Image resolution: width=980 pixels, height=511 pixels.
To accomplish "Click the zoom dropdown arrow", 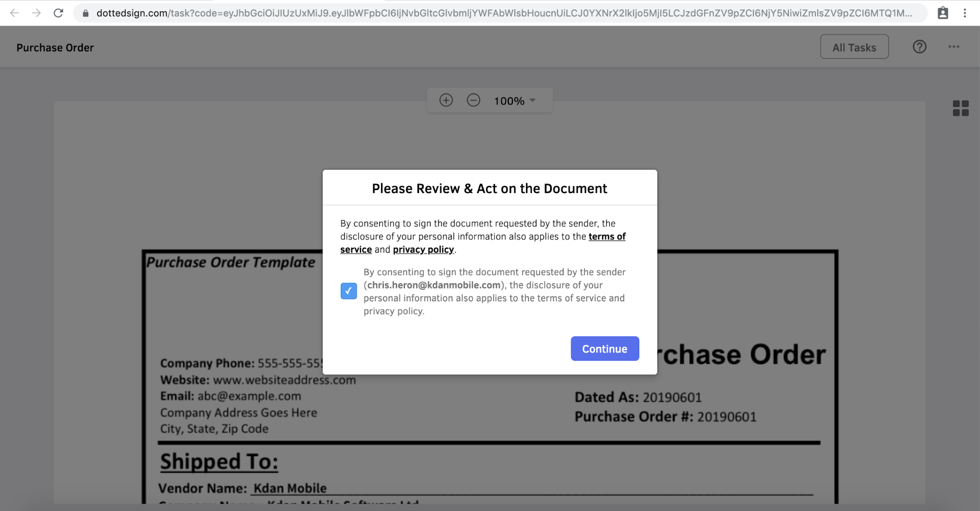I will (x=532, y=100).
